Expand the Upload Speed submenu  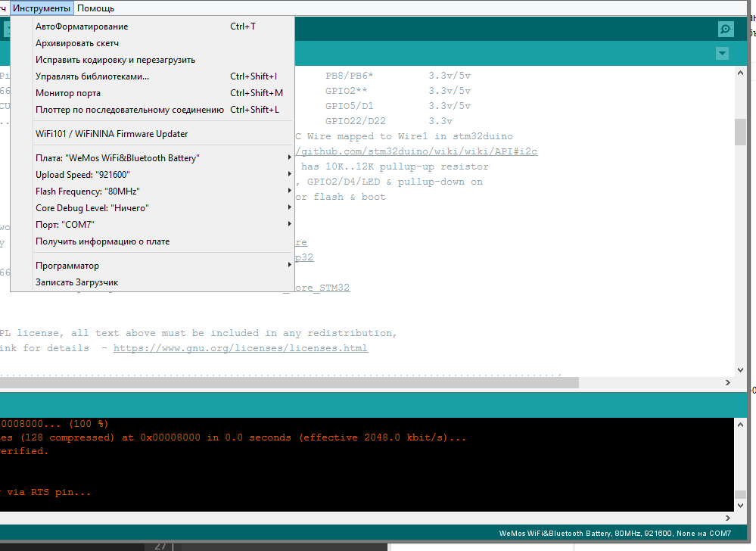coord(152,175)
